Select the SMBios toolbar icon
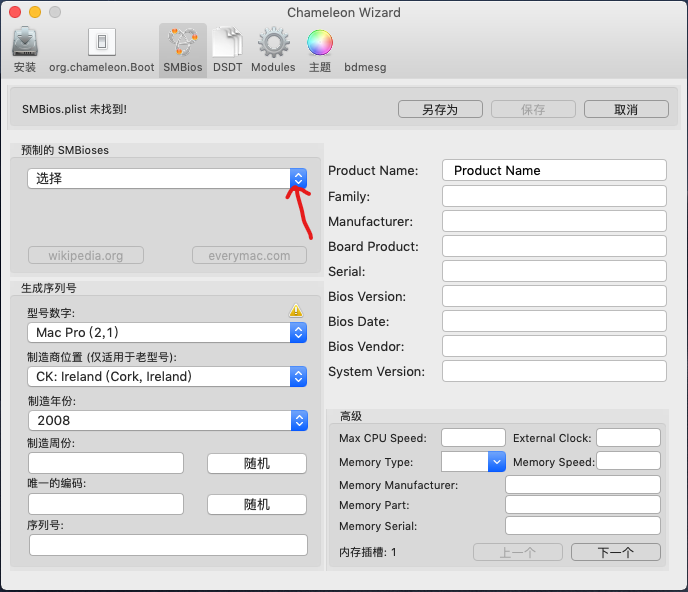This screenshot has width=688, height=592. point(183,50)
